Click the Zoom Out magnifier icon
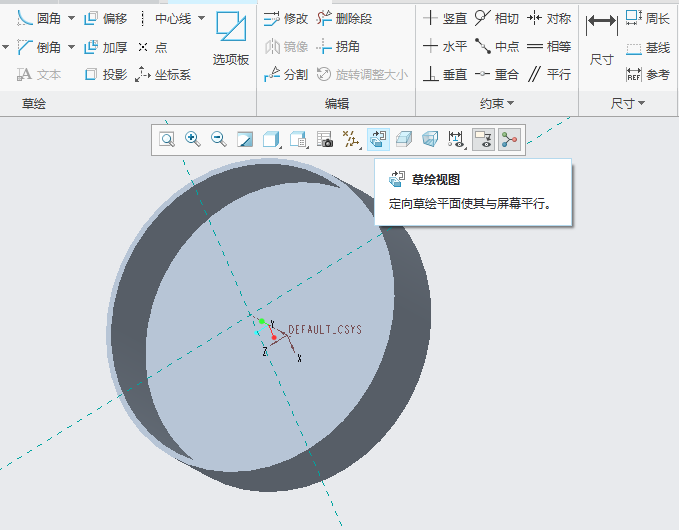 tap(219, 139)
